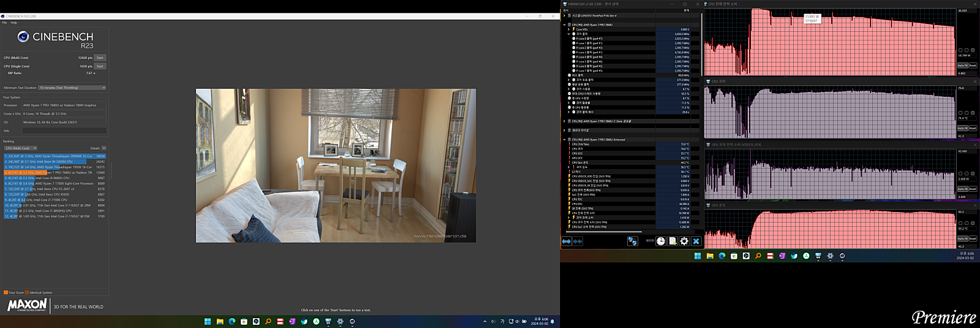Open the ranking Details dropdown arrow

click(x=104, y=148)
